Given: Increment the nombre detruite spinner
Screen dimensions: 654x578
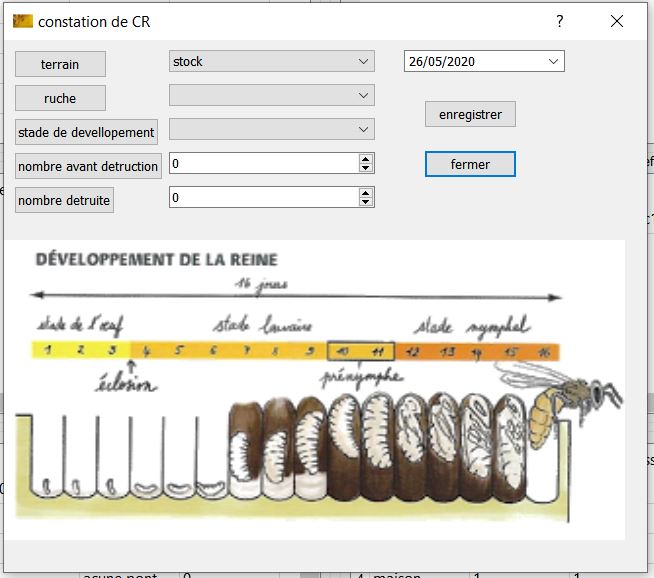Looking at the screenshot, I should [366, 192].
